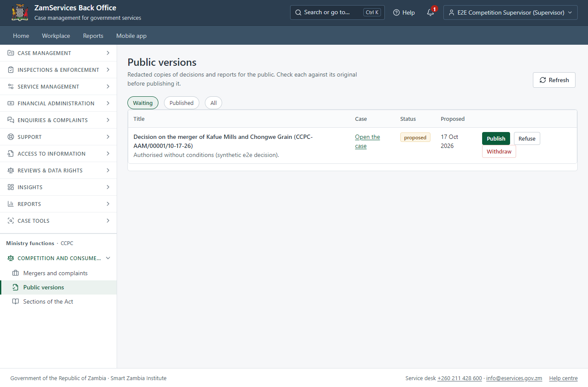Click the Reports bar chart icon
This screenshot has height=387, width=588.
[x=11, y=204]
